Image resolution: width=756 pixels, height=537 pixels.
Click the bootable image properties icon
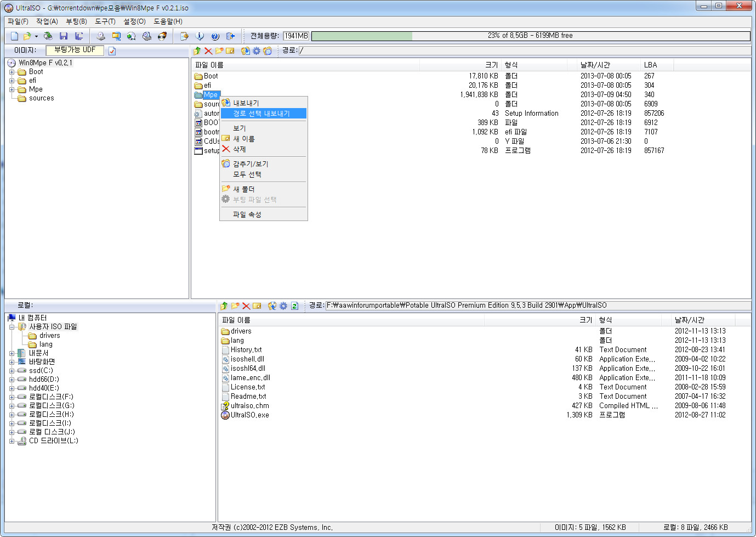(112, 50)
